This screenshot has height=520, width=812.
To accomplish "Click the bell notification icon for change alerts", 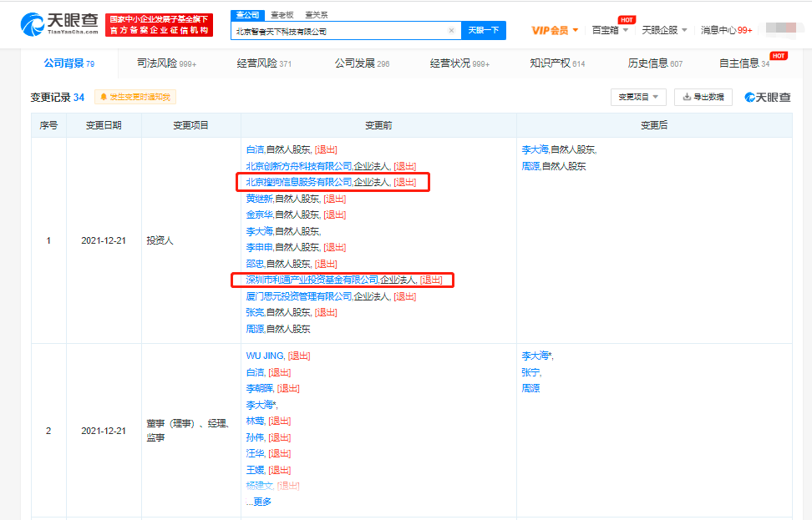I will [x=104, y=97].
